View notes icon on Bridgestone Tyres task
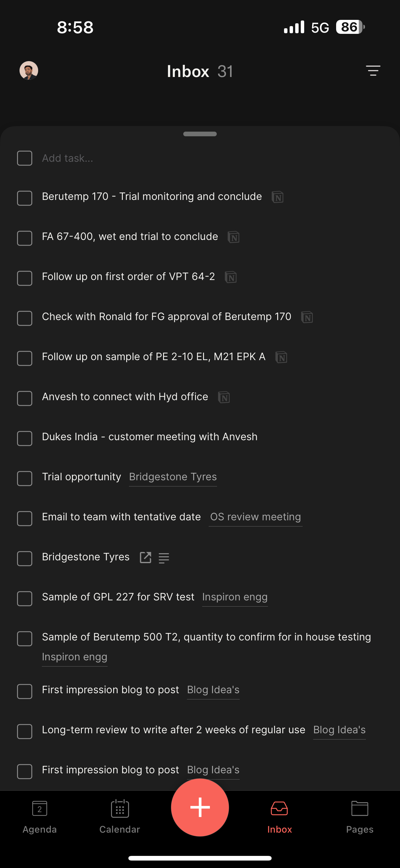 pyautogui.click(x=164, y=558)
